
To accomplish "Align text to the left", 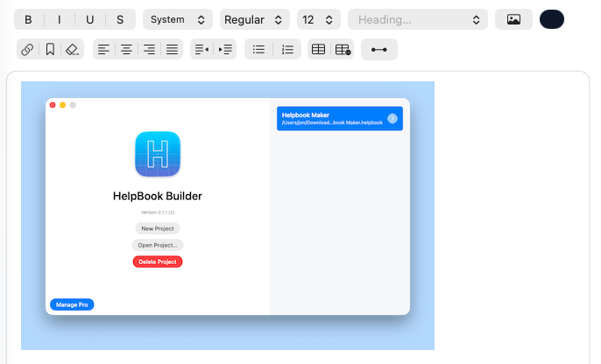I will click(x=104, y=50).
